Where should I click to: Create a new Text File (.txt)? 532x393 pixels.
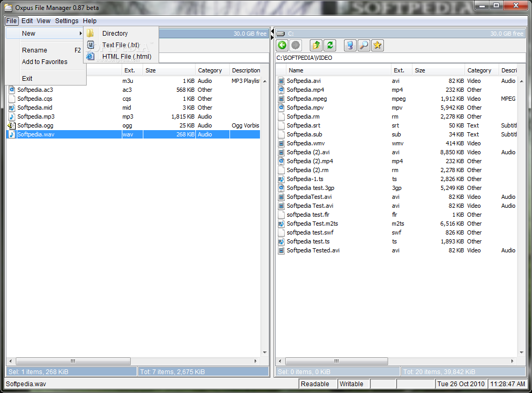coord(121,45)
